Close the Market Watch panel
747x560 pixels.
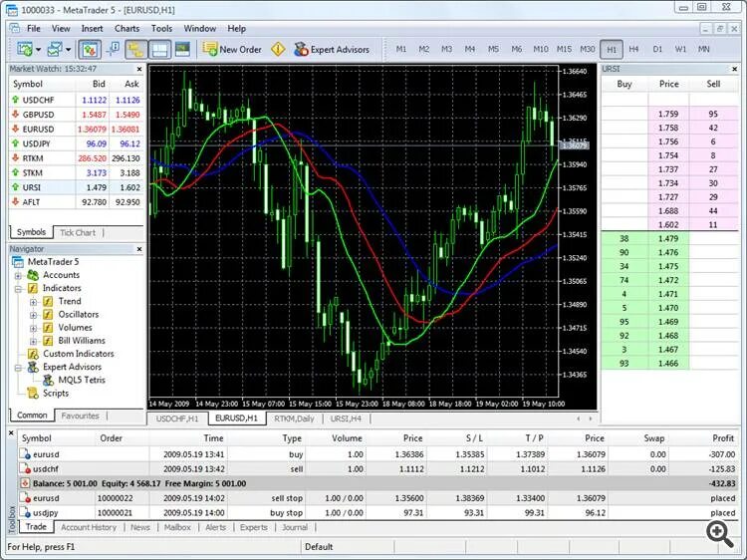point(139,69)
